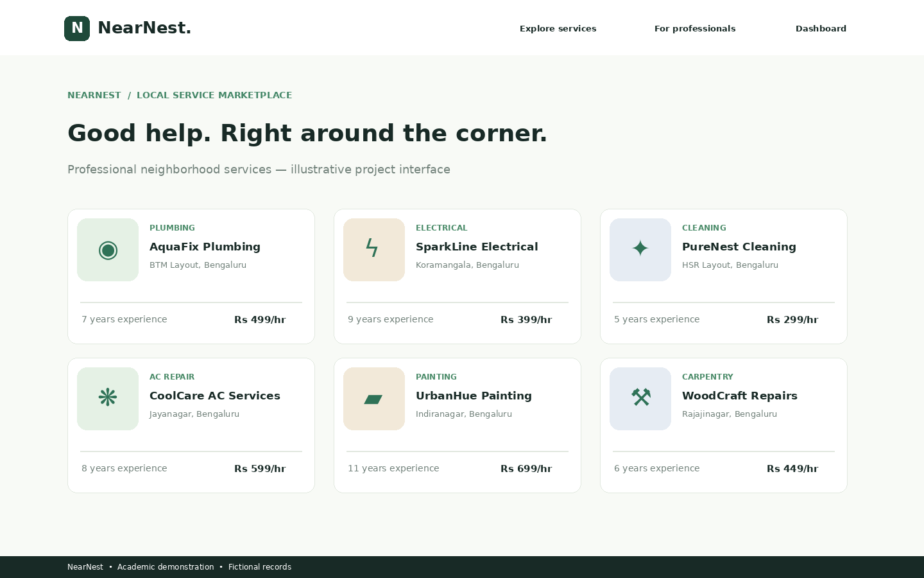
Task: Go to the Dashboard
Action: 821,28
